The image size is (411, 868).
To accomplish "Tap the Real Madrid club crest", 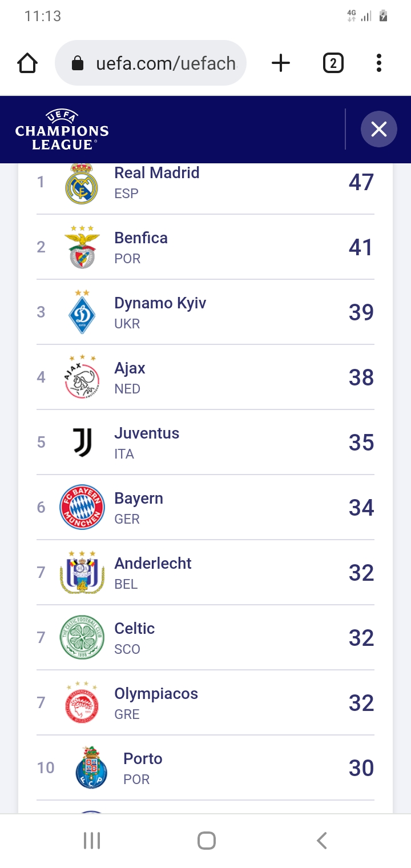I will point(82,183).
